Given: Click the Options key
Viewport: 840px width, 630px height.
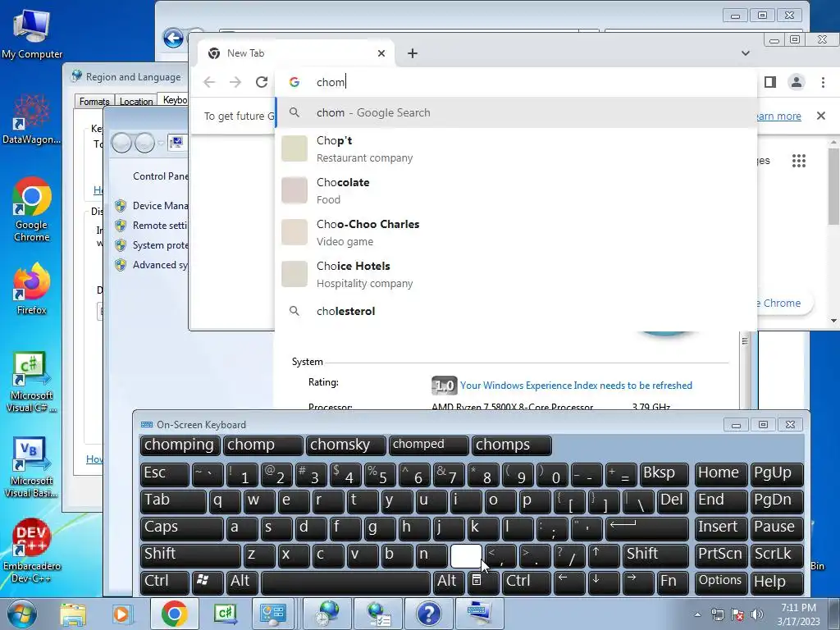Looking at the screenshot, I should [x=721, y=582].
